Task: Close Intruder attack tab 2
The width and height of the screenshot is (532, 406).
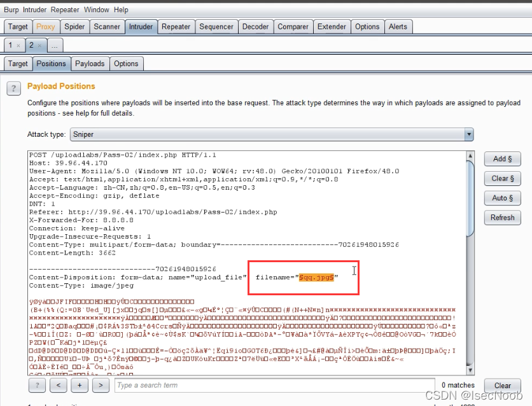Action: [x=39, y=45]
